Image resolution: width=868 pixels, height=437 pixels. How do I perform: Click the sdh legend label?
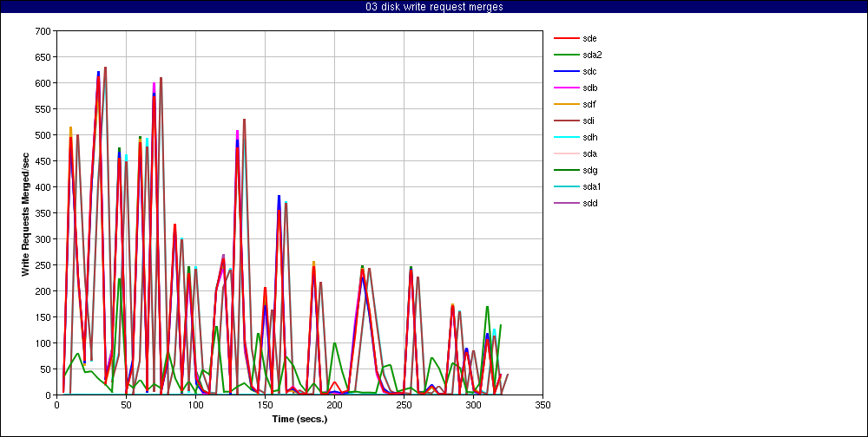[x=589, y=137]
